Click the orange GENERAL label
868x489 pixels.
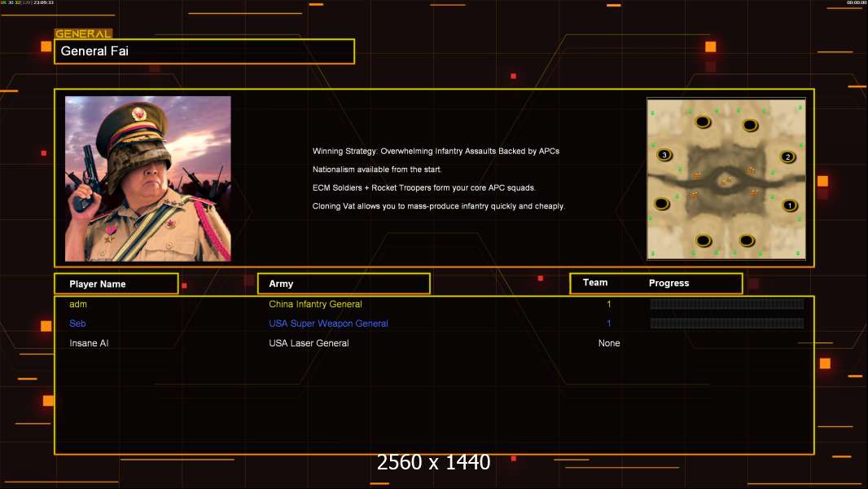(83, 33)
